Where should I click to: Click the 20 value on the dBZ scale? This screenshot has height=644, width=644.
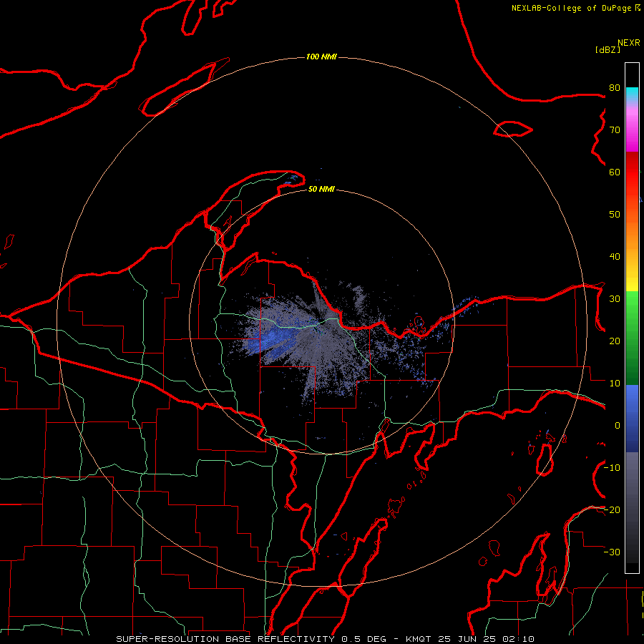tap(615, 341)
